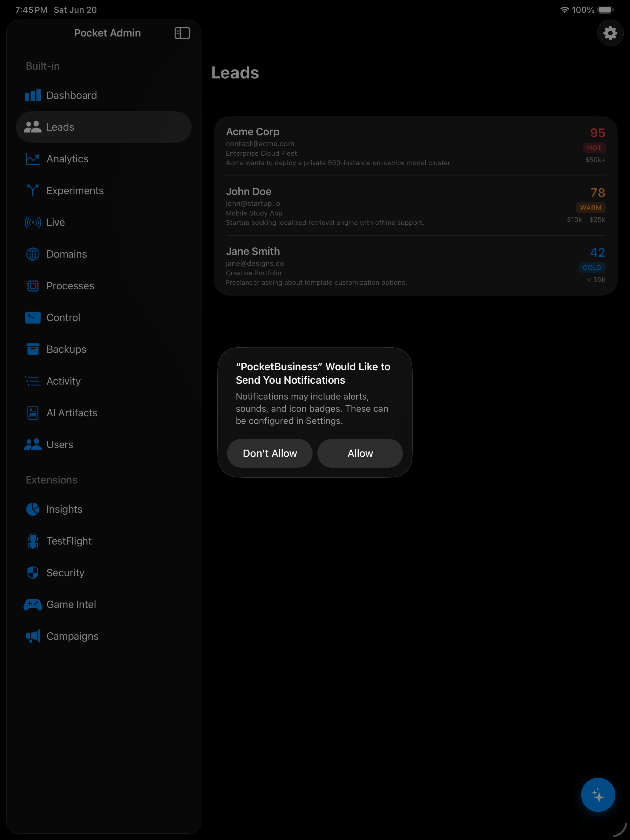
Task: Open the Domains section
Action: click(x=104, y=254)
